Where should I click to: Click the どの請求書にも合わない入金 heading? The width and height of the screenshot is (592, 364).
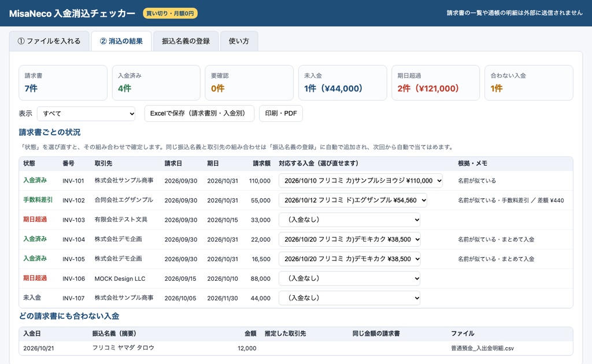(x=69, y=316)
